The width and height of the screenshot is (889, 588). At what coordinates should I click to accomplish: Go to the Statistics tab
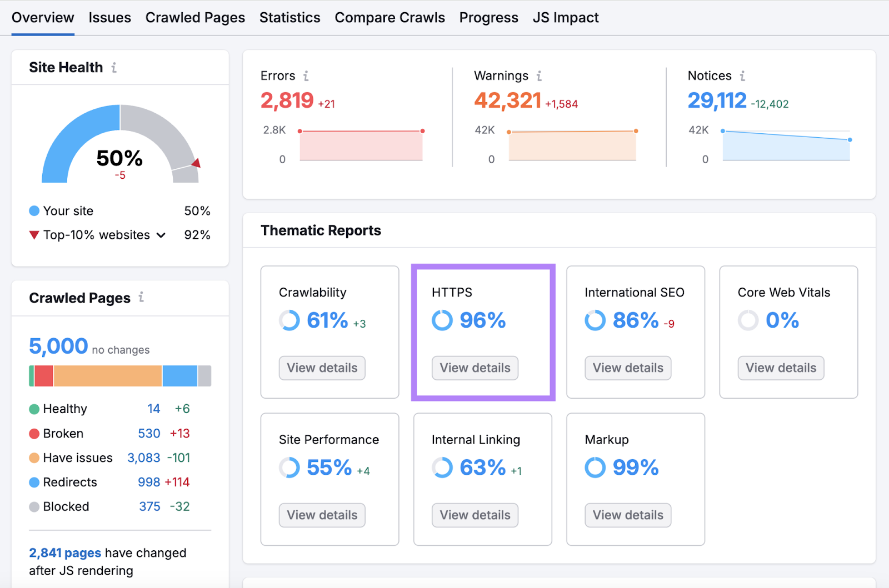click(290, 18)
